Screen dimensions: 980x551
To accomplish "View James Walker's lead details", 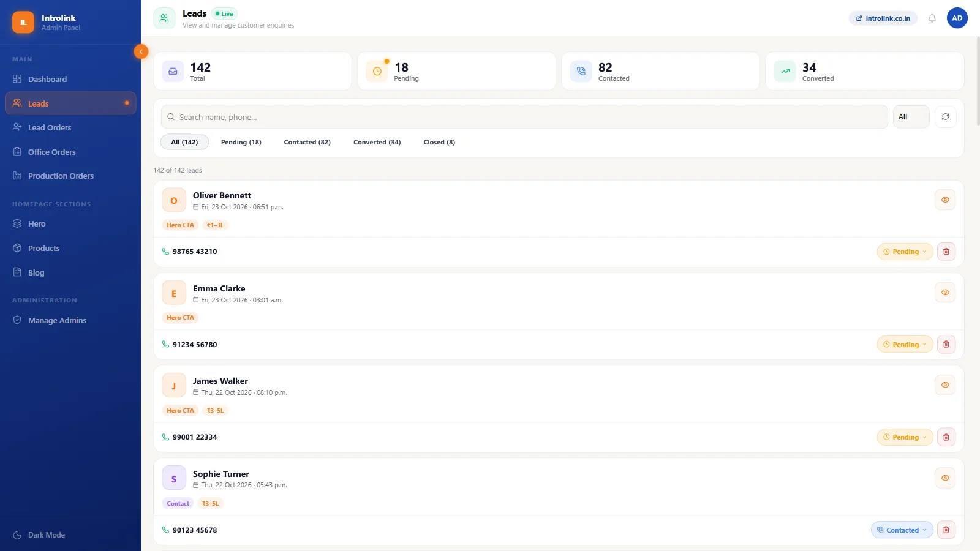I will click(945, 385).
